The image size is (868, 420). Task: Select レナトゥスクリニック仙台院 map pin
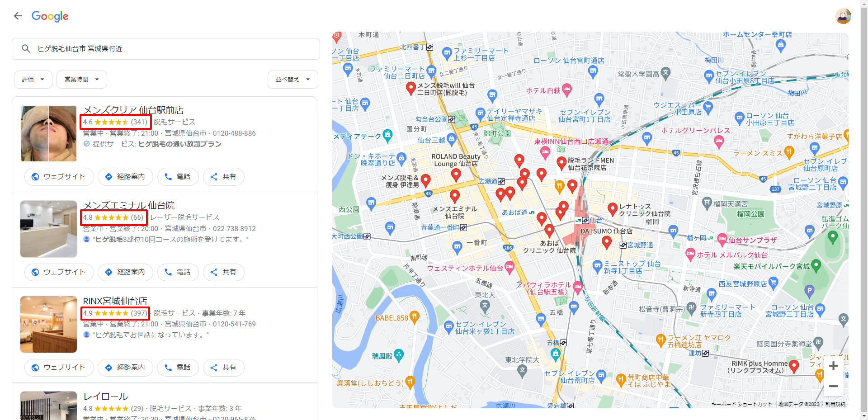(613, 209)
